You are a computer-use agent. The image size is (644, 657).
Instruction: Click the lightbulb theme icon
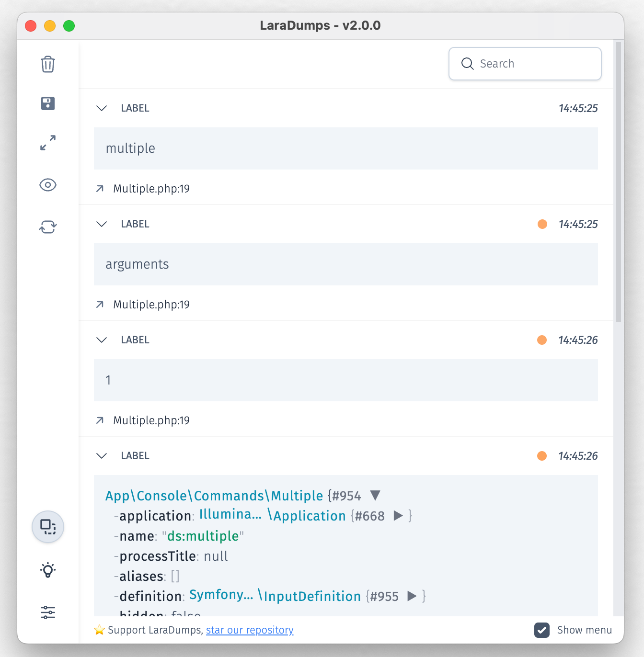tap(48, 570)
